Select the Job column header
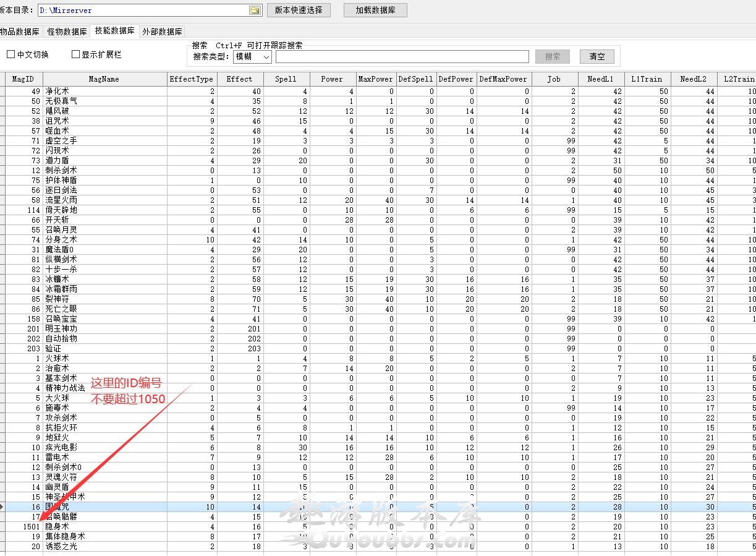The image size is (756, 556). coord(554,79)
